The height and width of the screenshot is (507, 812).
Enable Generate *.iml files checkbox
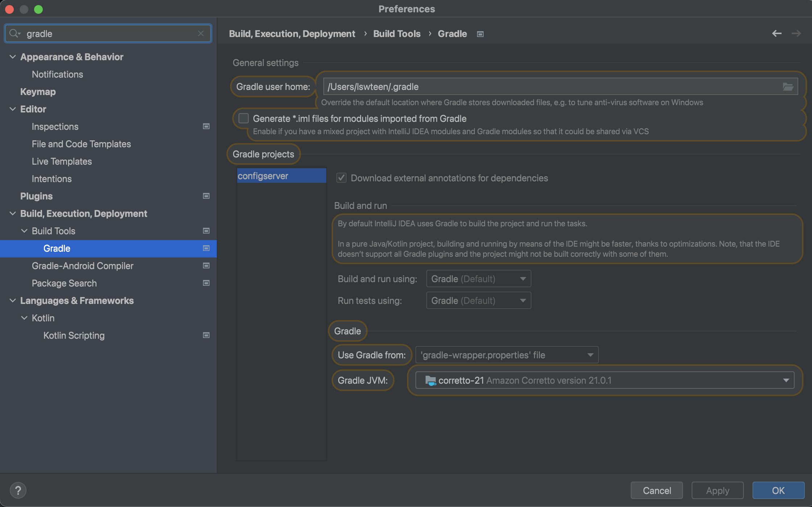(x=243, y=119)
